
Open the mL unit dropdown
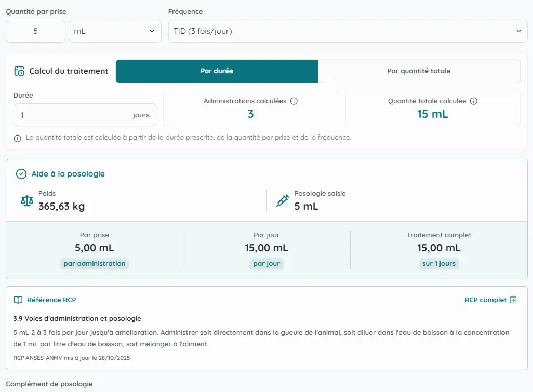click(115, 31)
